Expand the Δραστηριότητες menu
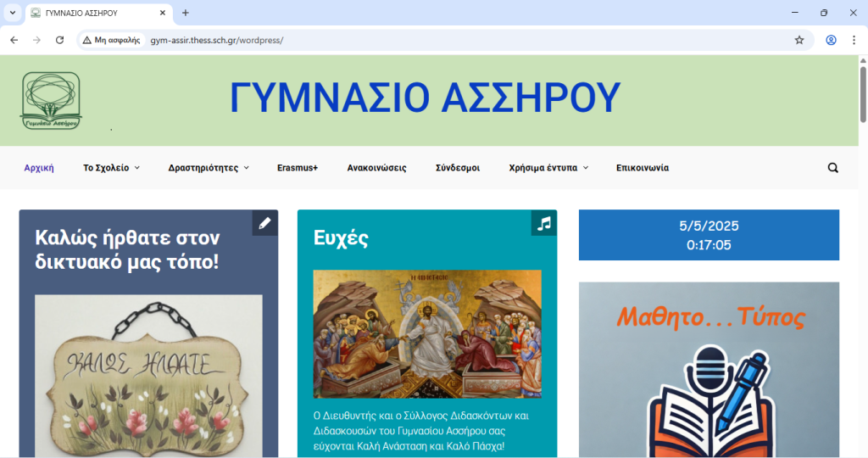The width and height of the screenshot is (868, 458). [209, 168]
